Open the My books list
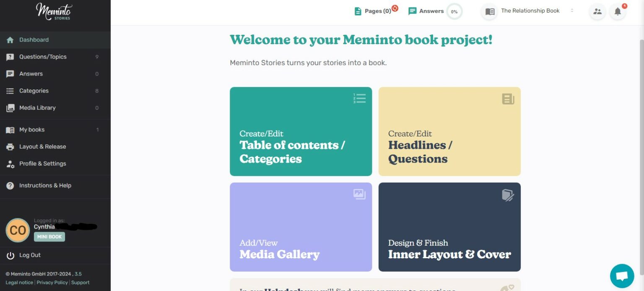 [x=32, y=129]
